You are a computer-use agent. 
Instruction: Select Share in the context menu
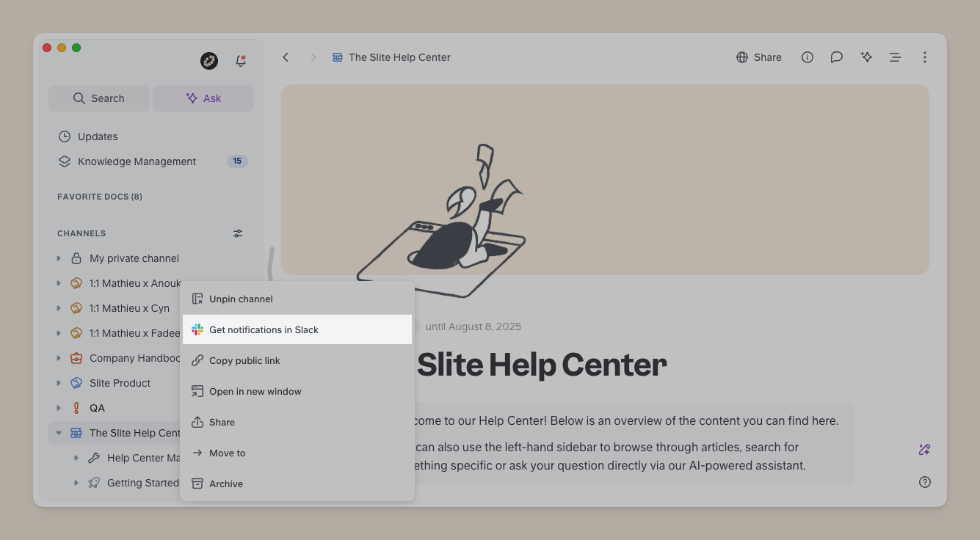297,422
